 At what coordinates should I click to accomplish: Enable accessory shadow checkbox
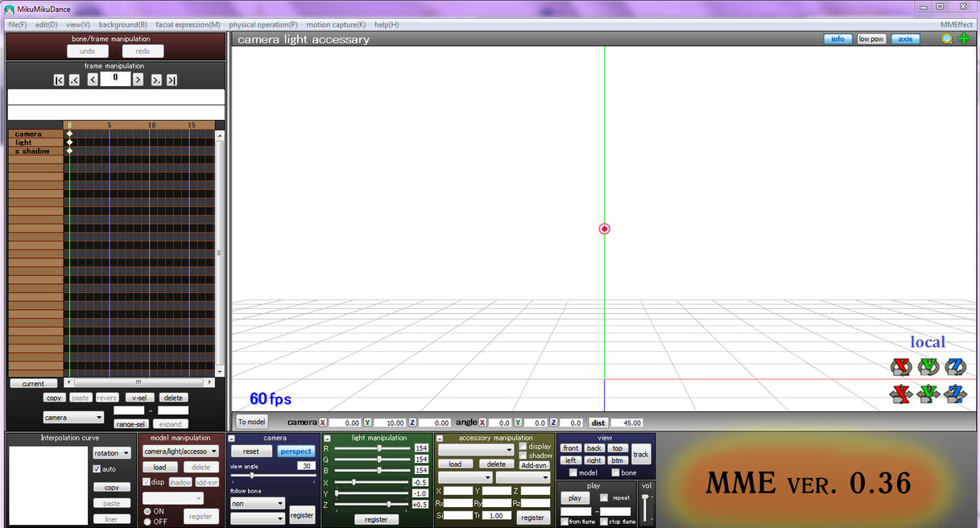click(x=523, y=456)
